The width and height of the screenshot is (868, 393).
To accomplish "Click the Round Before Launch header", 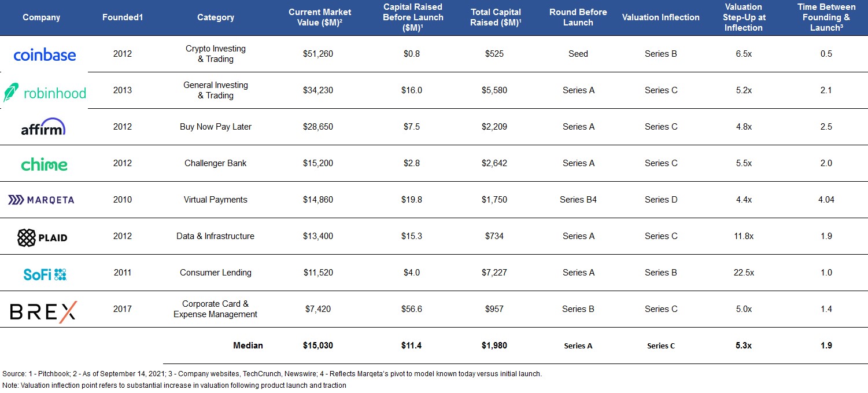I will click(x=578, y=17).
